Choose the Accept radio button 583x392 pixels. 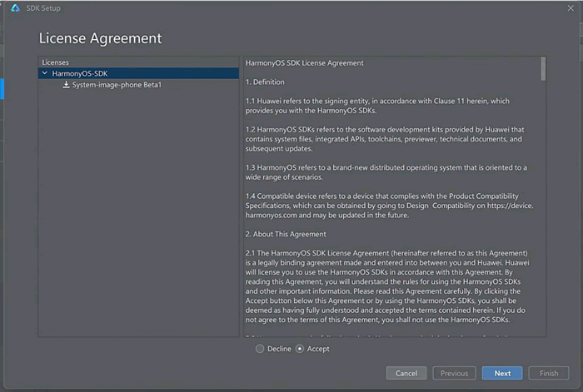click(x=300, y=349)
